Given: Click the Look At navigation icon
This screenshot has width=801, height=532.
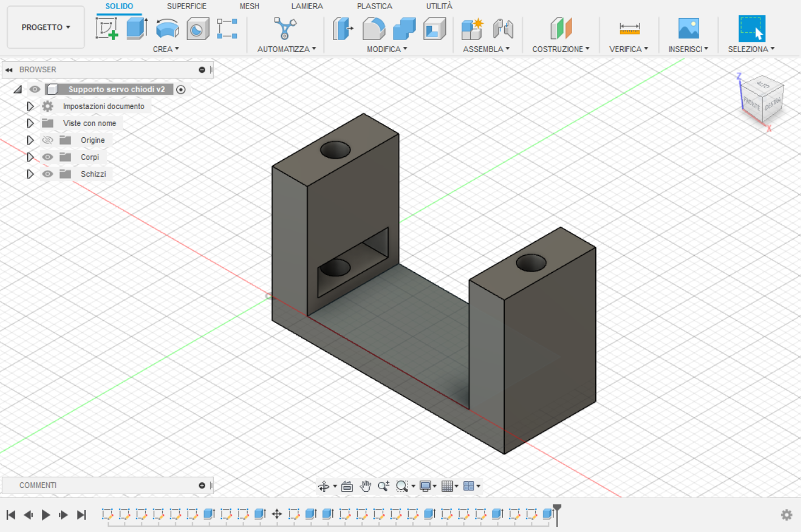Looking at the screenshot, I should pos(347,486).
